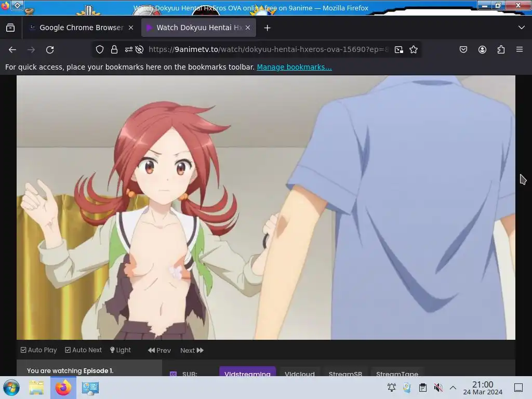The height and width of the screenshot is (399, 532).
Task: Skip to Next episode
Action: pyautogui.click(x=192, y=350)
